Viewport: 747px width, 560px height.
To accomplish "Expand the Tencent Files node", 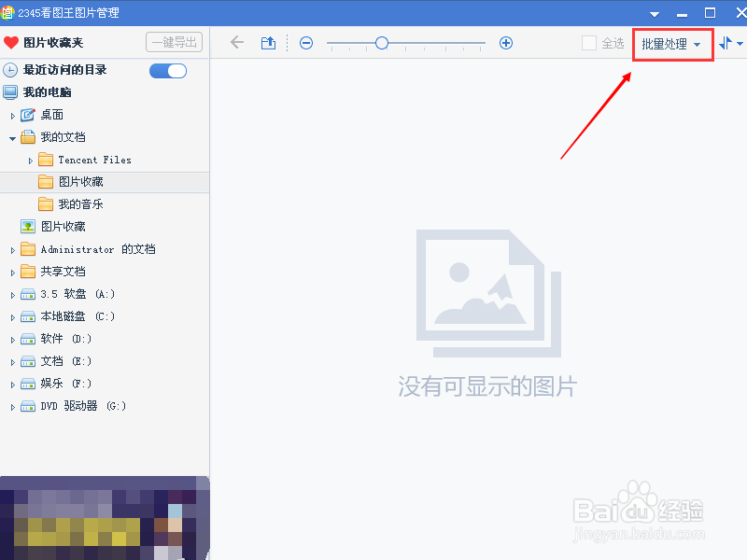I will pos(31,161).
